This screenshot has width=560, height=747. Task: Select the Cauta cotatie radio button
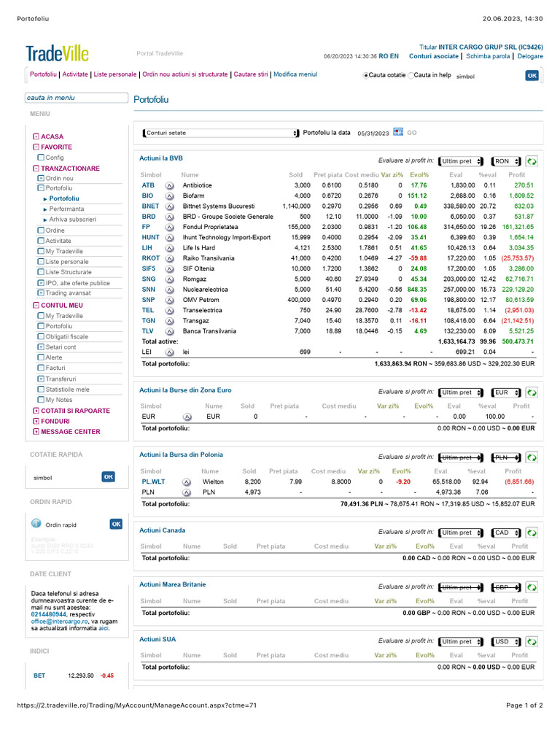(x=366, y=75)
